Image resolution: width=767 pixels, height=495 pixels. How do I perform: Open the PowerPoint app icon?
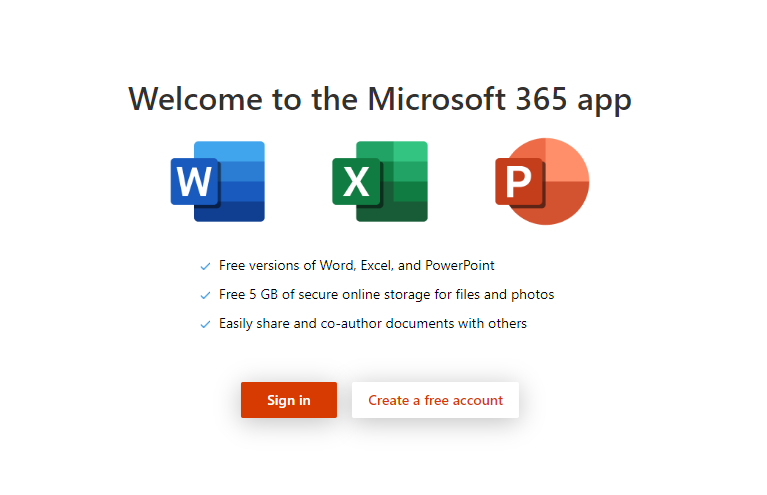pos(542,181)
